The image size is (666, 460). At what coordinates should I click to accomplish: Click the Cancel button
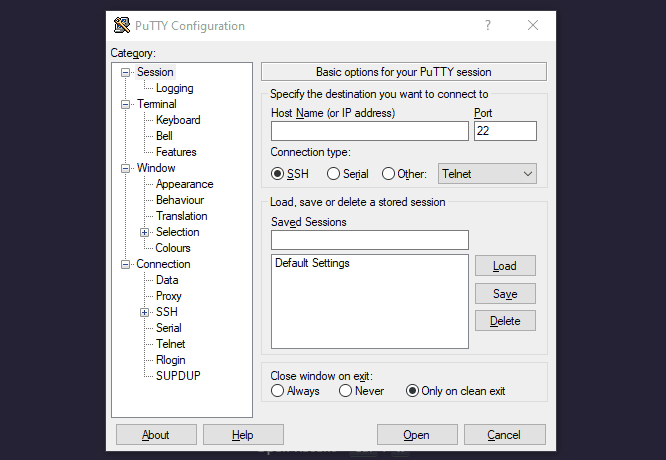pyautogui.click(x=504, y=435)
